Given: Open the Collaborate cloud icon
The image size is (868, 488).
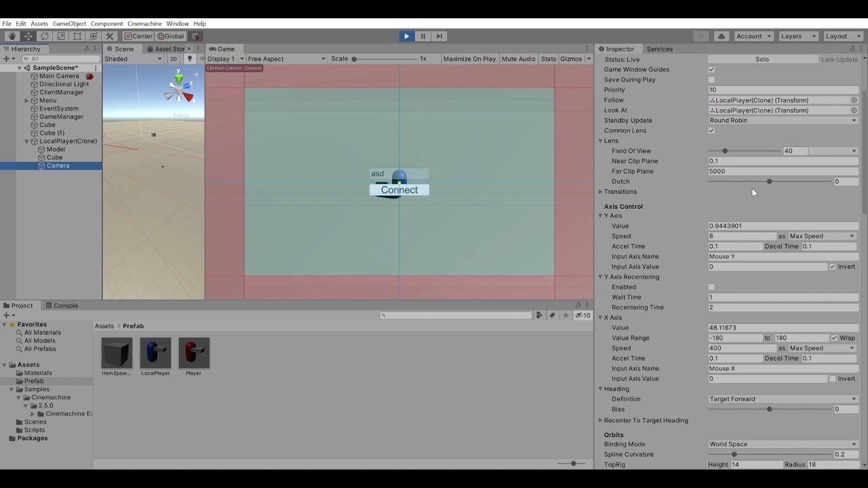Looking at the screenshot, I should click(721, 36).
